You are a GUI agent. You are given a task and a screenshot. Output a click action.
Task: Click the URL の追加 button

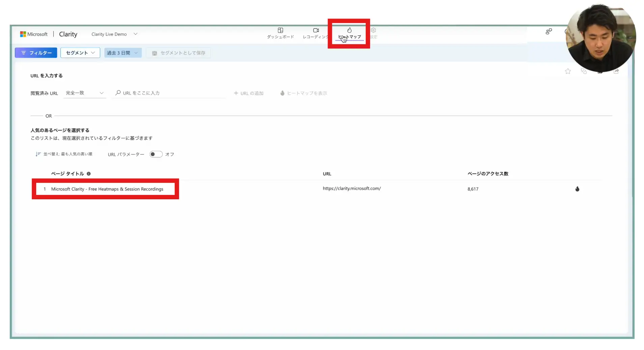(249, 93)
